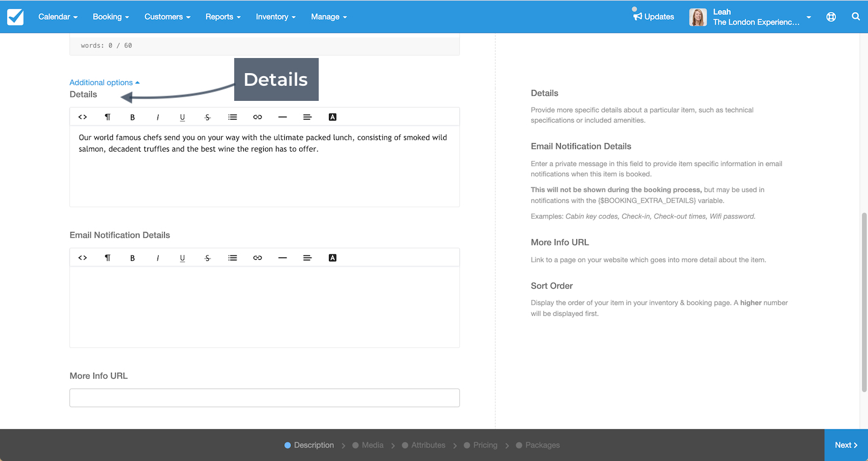Toggle HTML code view in Details editor
The width and height of the screenshot is (868, 461).
click(x=83, y=117)
